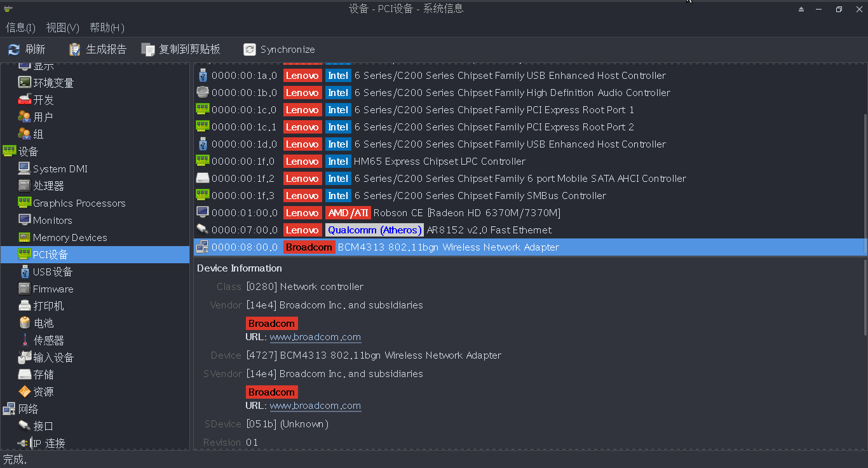Click Broadcom badge under SVendor
Image resolution: width=868 pixels, height=468 pixels.
coord(271,392)
